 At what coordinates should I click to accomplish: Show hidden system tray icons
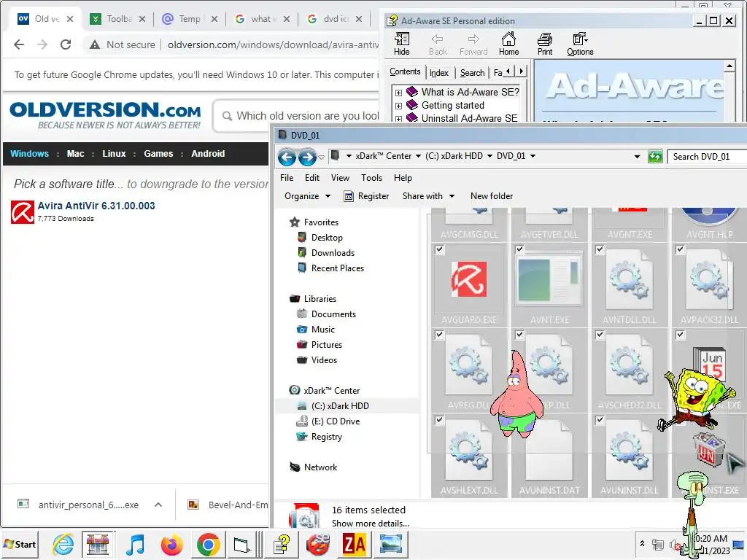(x=642, y=543)
